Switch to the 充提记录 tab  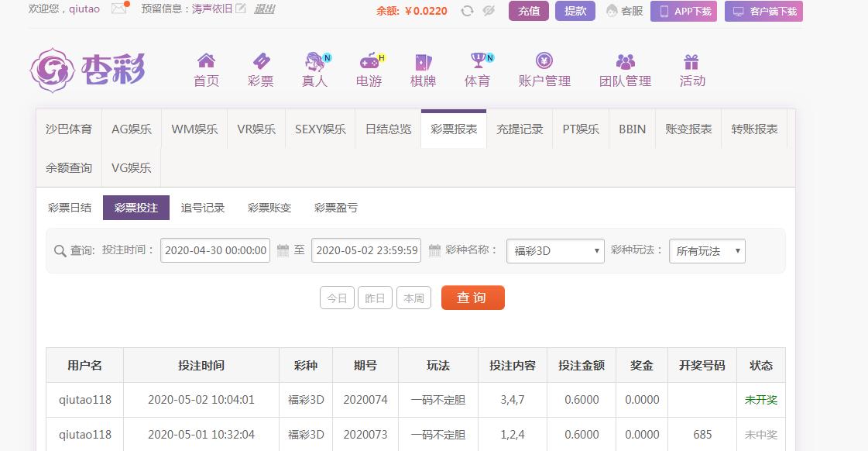(x=520, y=129)
